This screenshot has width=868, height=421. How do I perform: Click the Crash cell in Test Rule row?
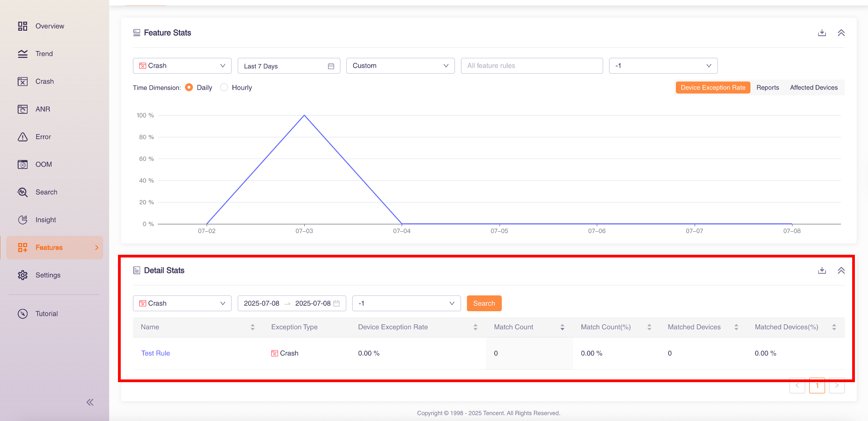coord(285,353)
